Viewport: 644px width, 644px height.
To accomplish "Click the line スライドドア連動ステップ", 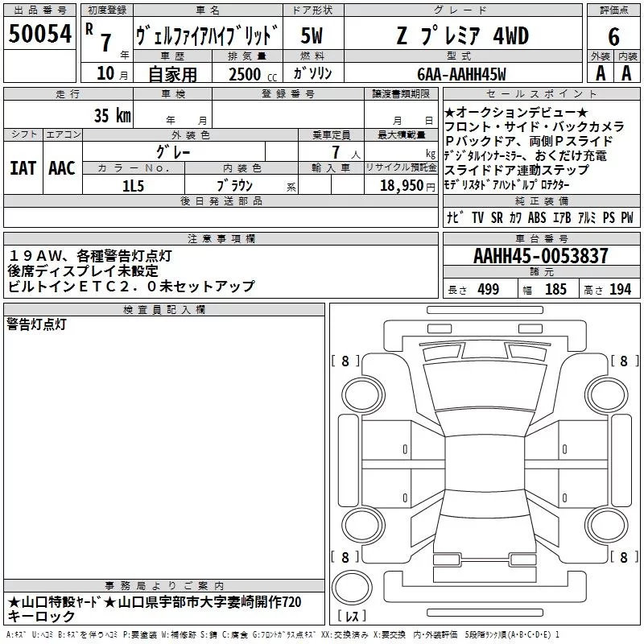I will click(517, 170).
